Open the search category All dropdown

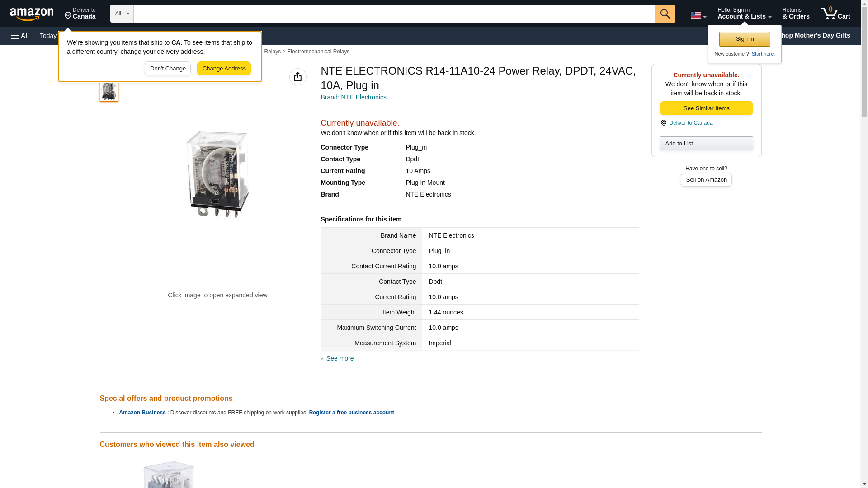point(122,14)
